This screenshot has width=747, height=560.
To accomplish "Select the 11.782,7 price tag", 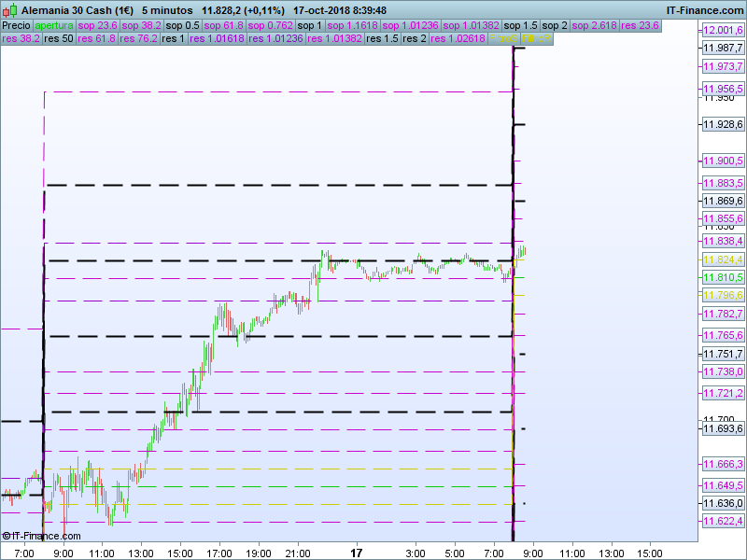I will point(723,314).
